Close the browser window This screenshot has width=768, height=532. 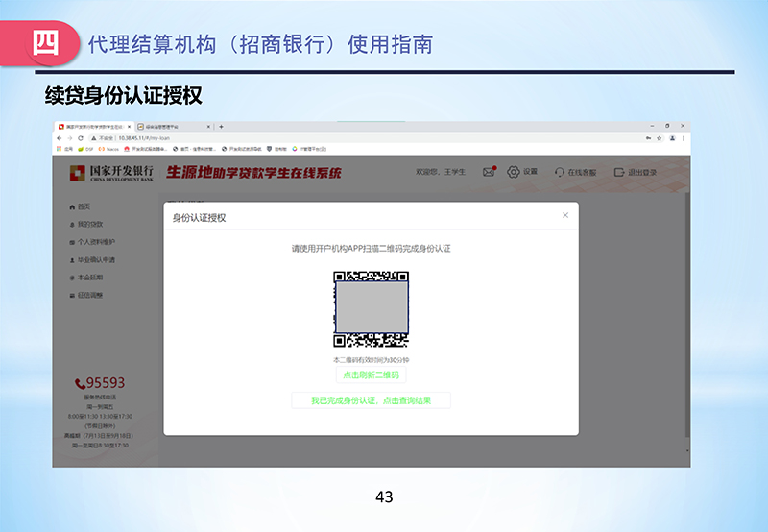(683, 126)
